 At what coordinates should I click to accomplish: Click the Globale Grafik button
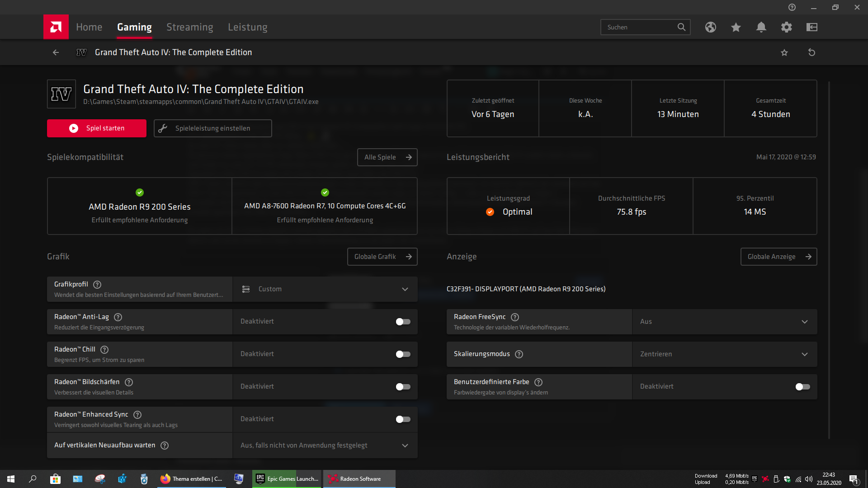point(382,257)
